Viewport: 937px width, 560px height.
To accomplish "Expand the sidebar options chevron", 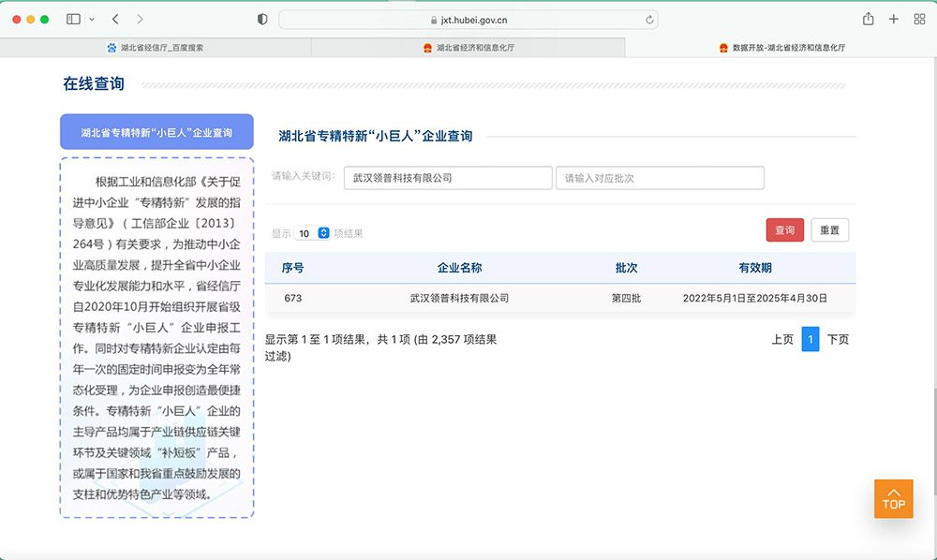I will pyautogui.click(x=91, y=19).
